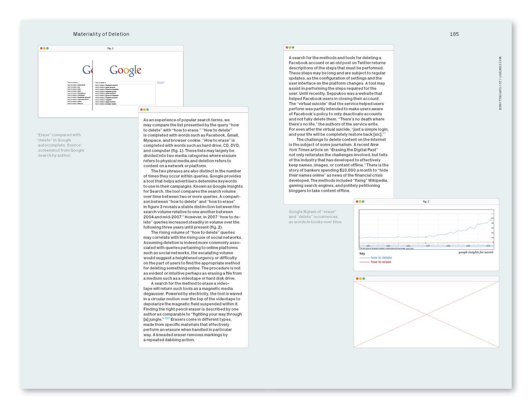The image size is (532, 409).
Task: Click footnote marker 5&6 after "[a] jungle"
Action: click(167, 318)
